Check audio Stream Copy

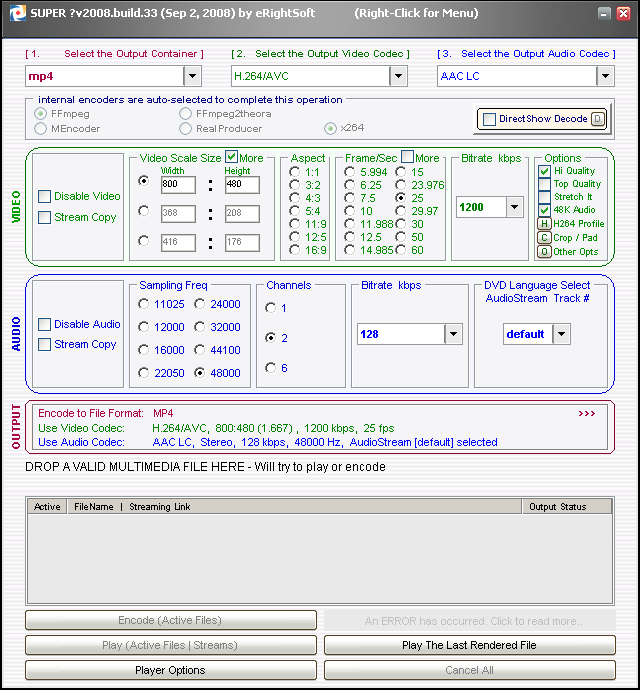click(44, 344)
